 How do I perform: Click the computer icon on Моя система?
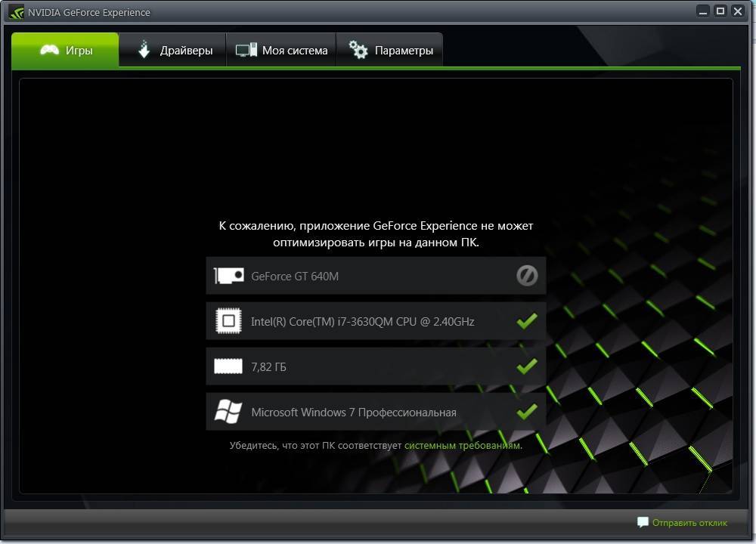(x=246, y=50)
